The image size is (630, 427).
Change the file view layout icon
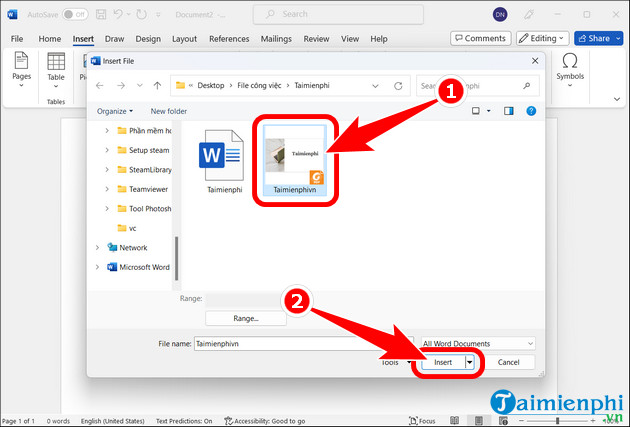[x=476, y=111]
